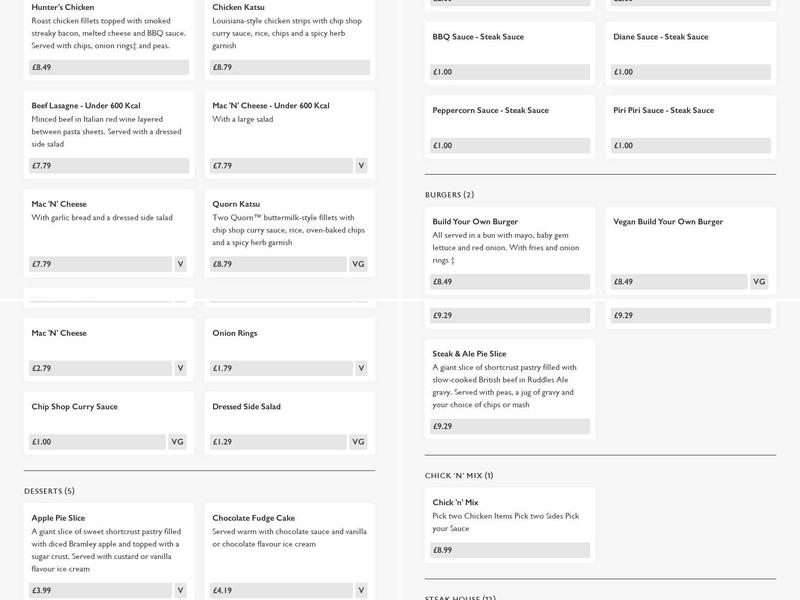Click the VG badge on Dressed Side Salad
The image size is (800, 600).
(x=359, y=442)
